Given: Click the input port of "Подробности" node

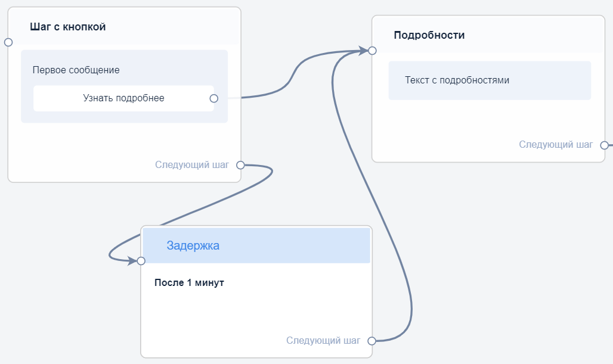Looking at the screenshot, I should pos(372,51).
